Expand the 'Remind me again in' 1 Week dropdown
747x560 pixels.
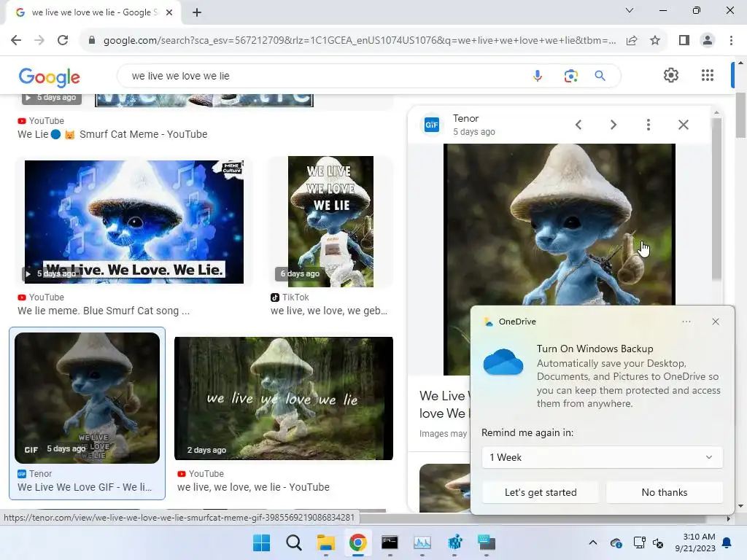(x=602, y=458)
